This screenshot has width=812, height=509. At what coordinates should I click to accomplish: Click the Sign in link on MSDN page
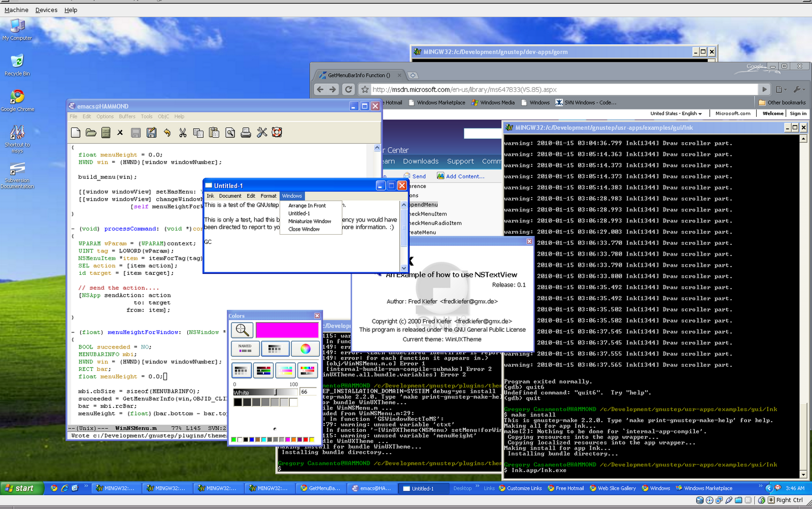coord(798,114)
